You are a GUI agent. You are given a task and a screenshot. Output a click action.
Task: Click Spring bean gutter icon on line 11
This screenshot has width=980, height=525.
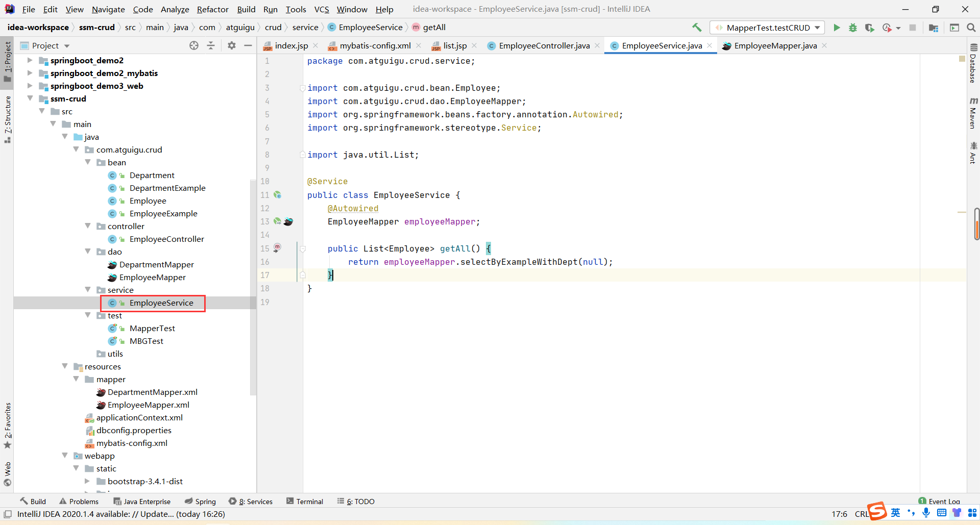278,195
